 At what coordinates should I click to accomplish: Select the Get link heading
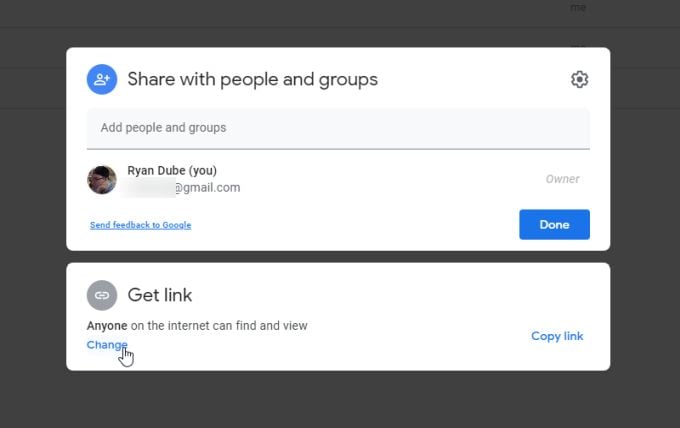pos(160,295)
